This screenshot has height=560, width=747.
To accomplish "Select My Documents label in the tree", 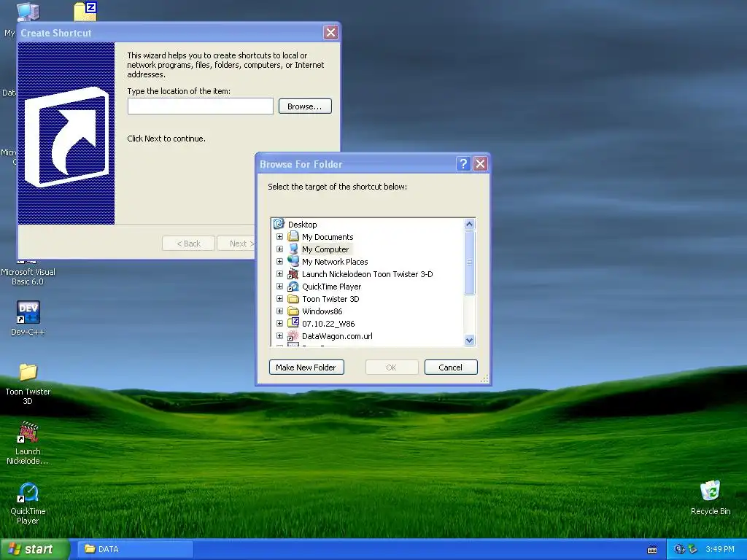I will (x=328, y=237).
